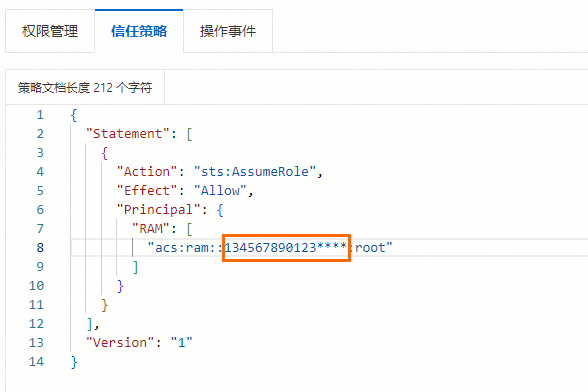Click the opening brace on line 1
The width and height of the screenshot is (588, 392).
74,115
